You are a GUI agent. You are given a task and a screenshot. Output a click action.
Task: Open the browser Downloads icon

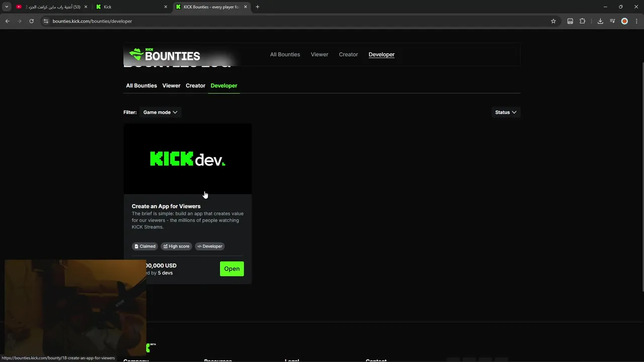(600, 21)
